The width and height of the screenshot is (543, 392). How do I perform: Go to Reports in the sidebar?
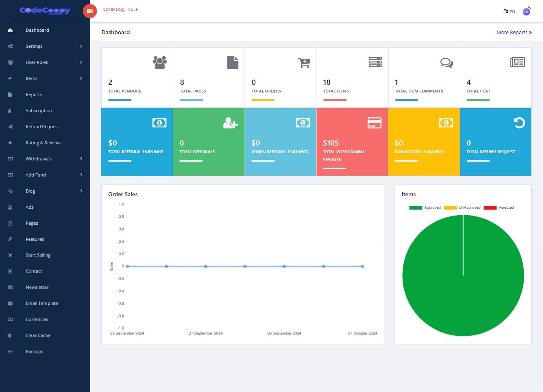[45, 94]
